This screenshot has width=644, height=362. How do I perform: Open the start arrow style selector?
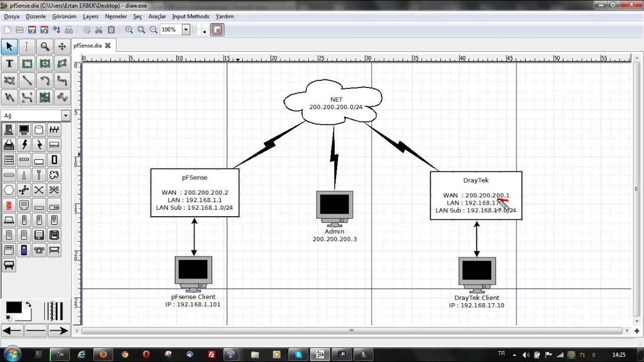click(x=12, y=330)
